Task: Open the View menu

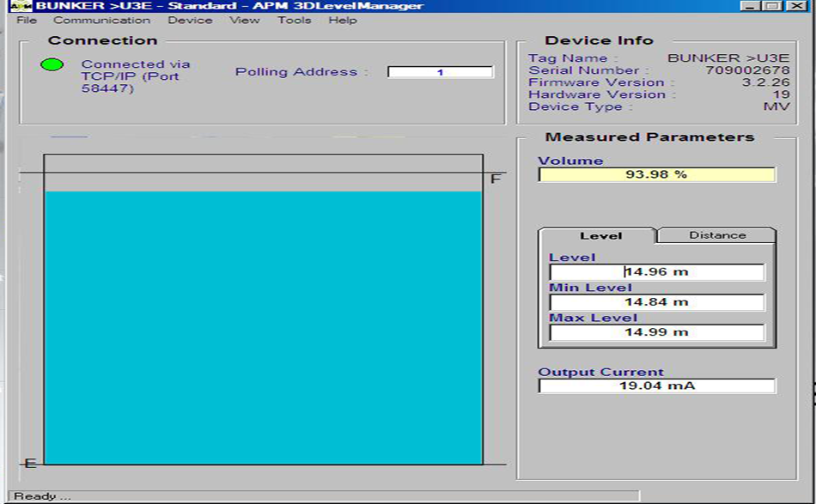Action: tap(245, 21)
